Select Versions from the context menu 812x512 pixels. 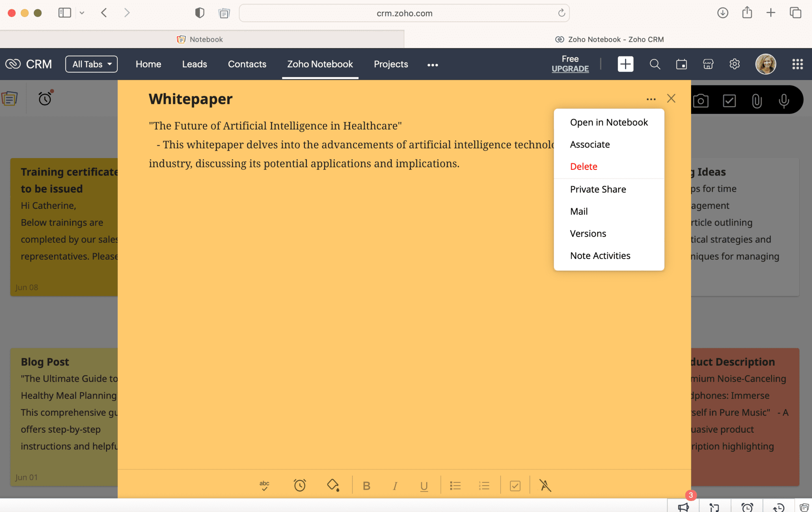(x=588, y=234)
